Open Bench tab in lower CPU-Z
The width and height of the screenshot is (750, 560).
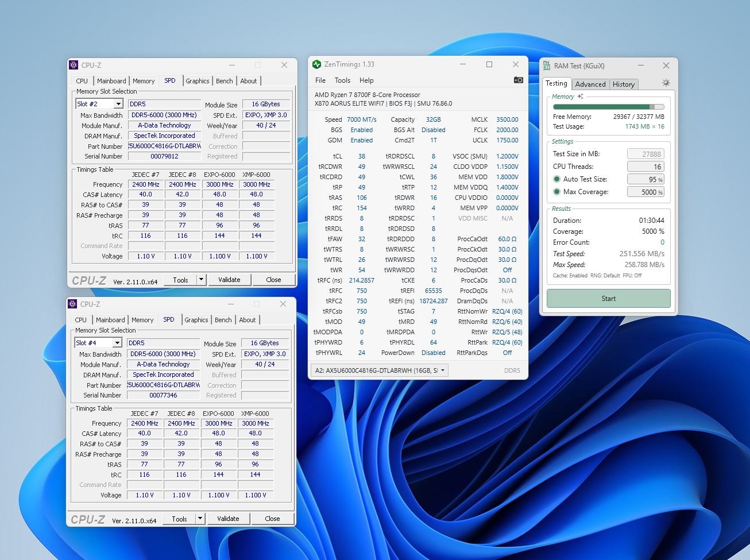point(223,320)
